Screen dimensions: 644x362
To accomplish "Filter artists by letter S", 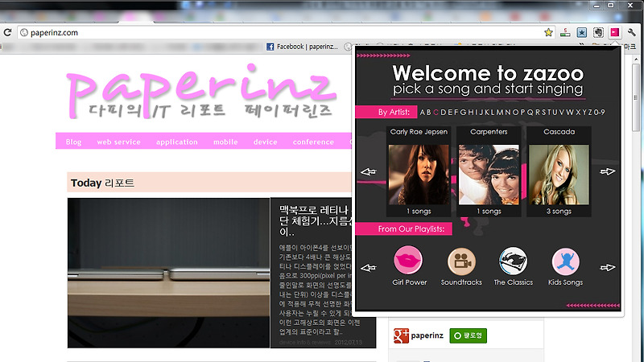I will (543, 112).
